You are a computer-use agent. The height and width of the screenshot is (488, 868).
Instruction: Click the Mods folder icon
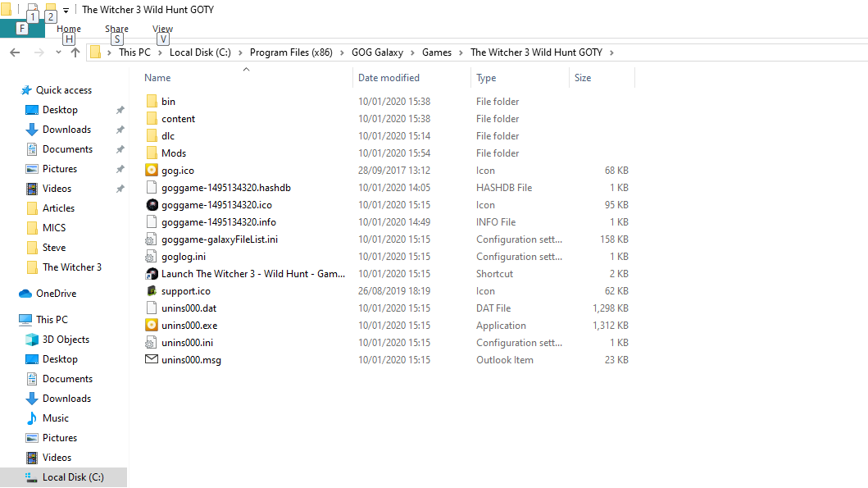152,153
